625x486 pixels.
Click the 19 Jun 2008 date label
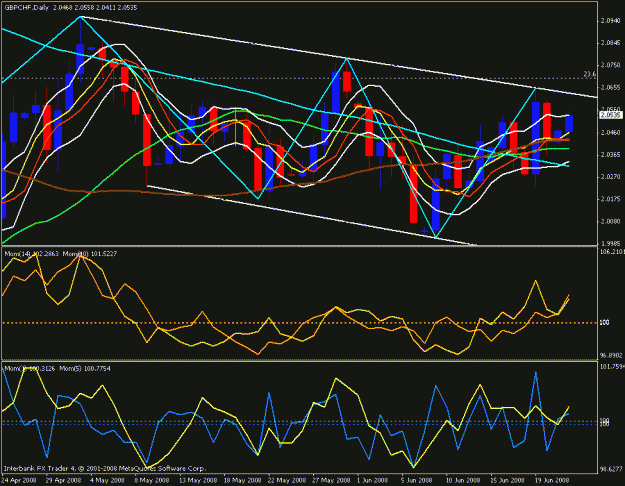[552, 480]
